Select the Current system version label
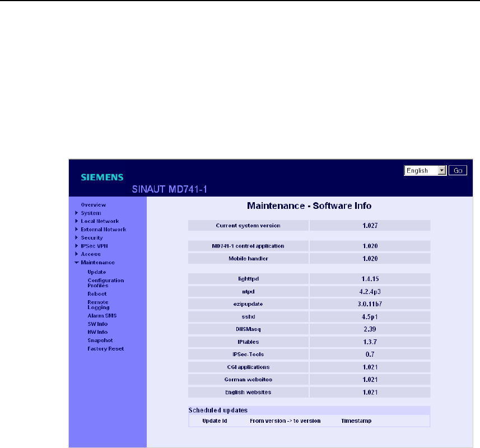The image size is (480, 448). (248, 226)
